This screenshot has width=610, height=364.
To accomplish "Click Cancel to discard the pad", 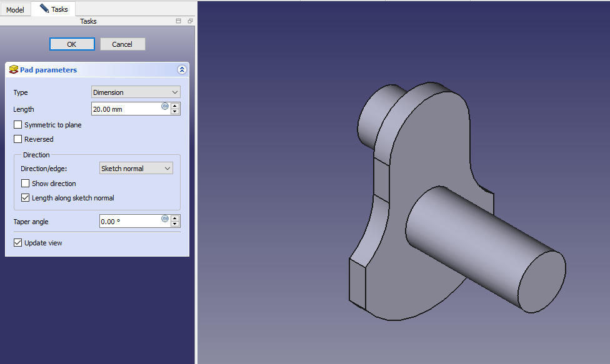I will tap(122, 44).
